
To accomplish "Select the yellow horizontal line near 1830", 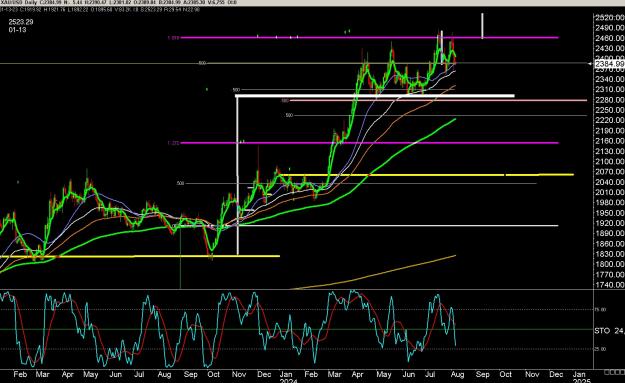I will 140,256.
